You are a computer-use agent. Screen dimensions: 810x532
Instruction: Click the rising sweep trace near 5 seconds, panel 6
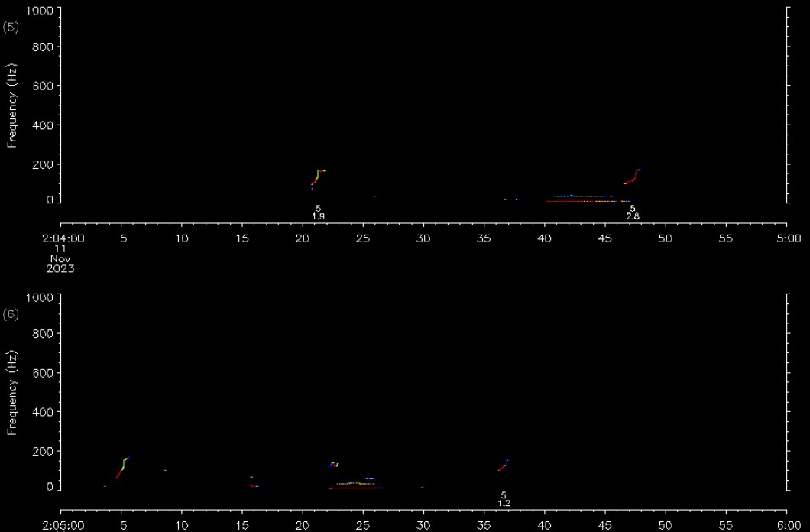coord(122,468)
